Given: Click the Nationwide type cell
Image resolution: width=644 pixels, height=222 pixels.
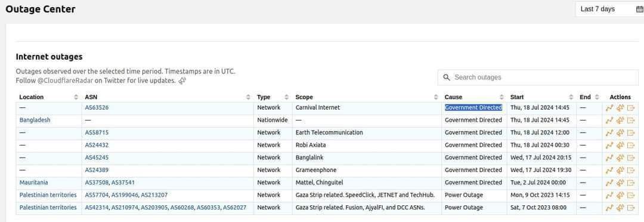Looking at the screenshot, I should [273, 120].
